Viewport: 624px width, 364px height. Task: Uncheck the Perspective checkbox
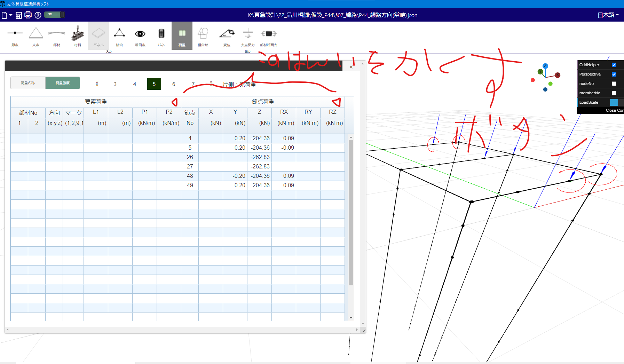tap(614, 74)
